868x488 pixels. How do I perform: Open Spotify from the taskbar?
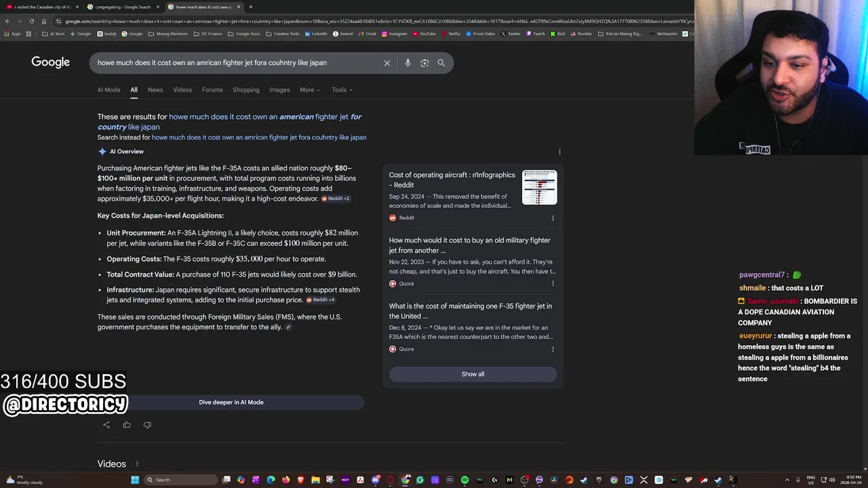[x=465, y=480]
